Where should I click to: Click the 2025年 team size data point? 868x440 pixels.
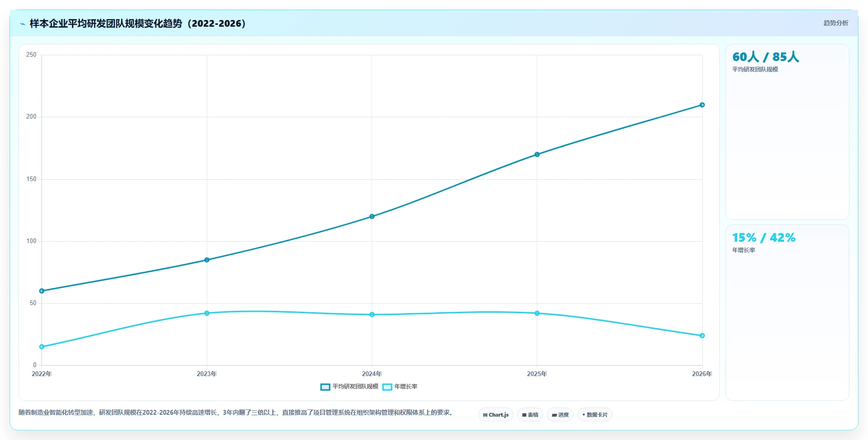pos(537,154)
